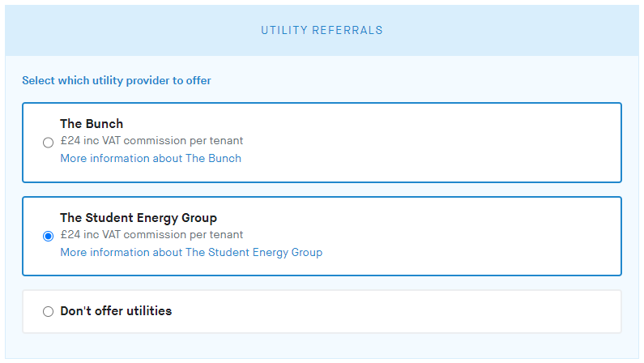Click gap between Student Energy and Don't offer cards
The height and width of the screenshot is (363, 644).
pyautogui.click(x=322, y=284)
